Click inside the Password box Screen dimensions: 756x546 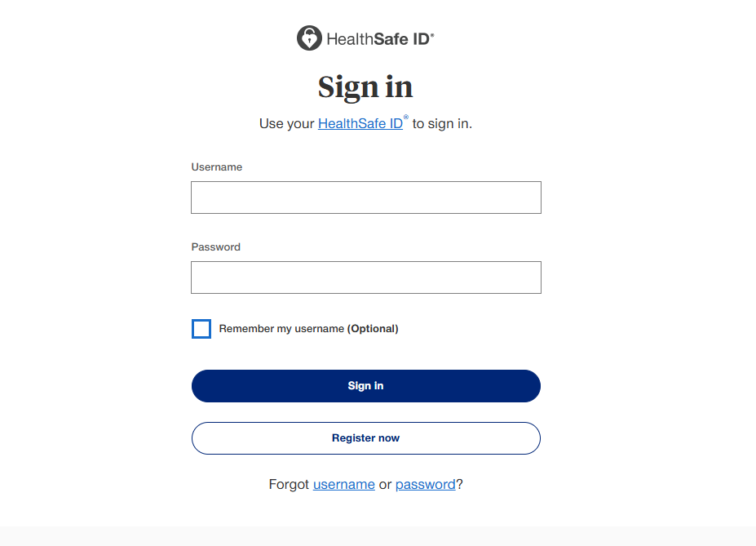365,277
